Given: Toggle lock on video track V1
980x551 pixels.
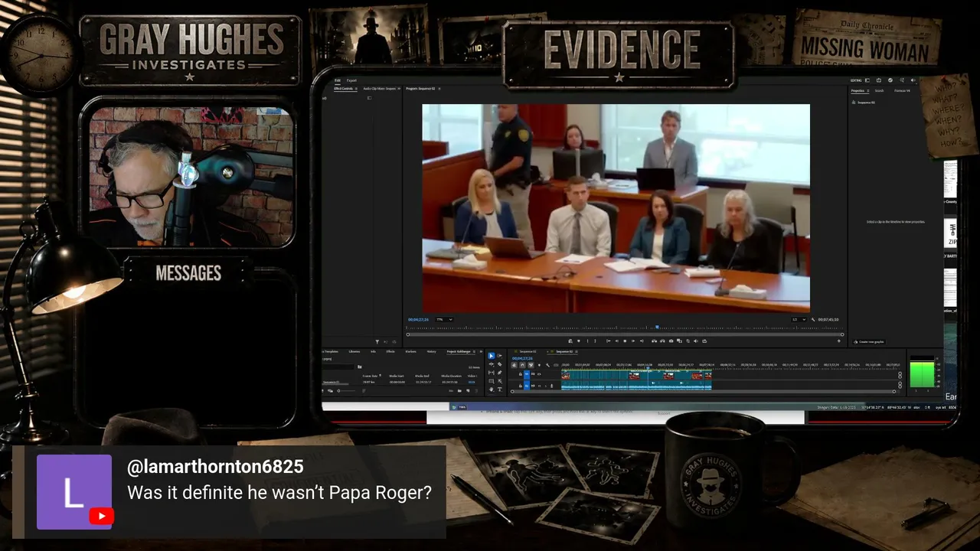Looking at the screenshot, I should click(520, 374).
